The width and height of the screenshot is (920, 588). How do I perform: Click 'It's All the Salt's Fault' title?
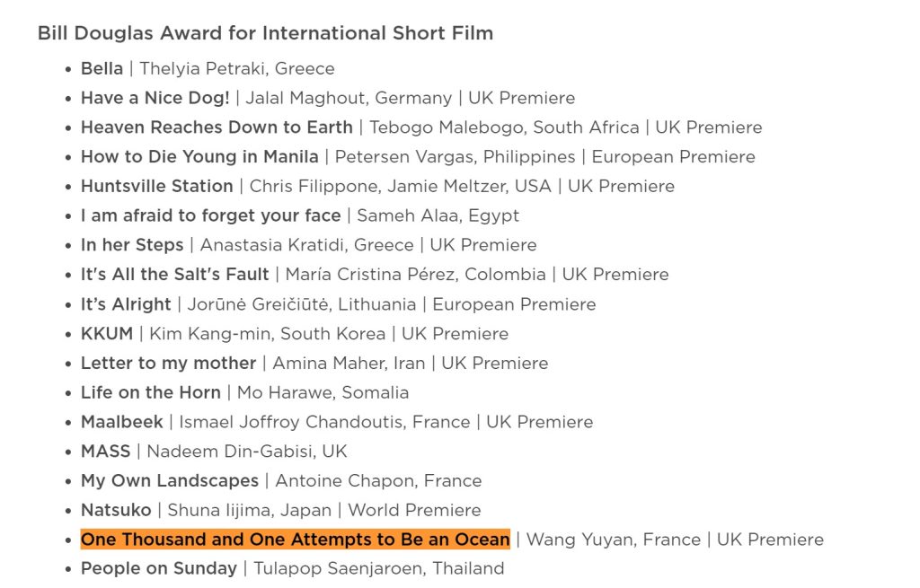(174, 275)
